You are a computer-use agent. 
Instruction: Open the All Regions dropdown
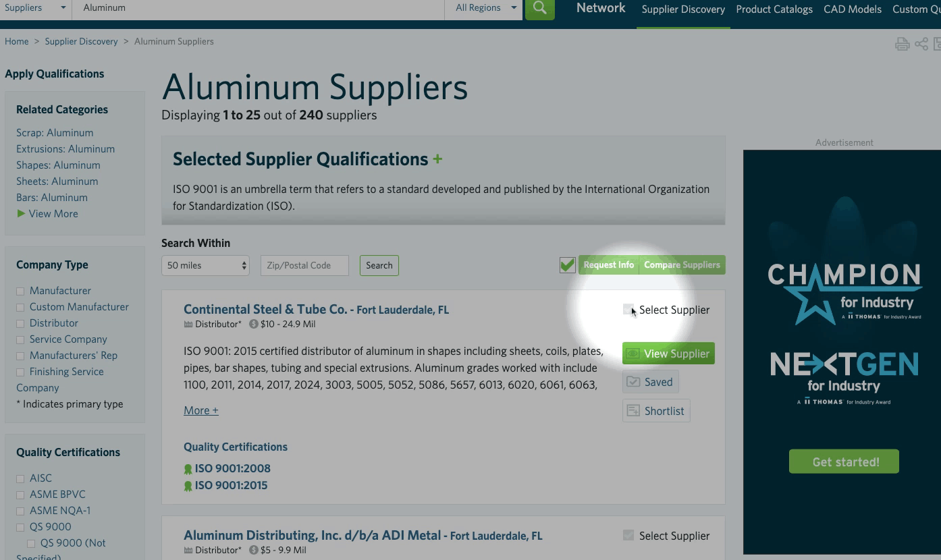tap(484, 8)
